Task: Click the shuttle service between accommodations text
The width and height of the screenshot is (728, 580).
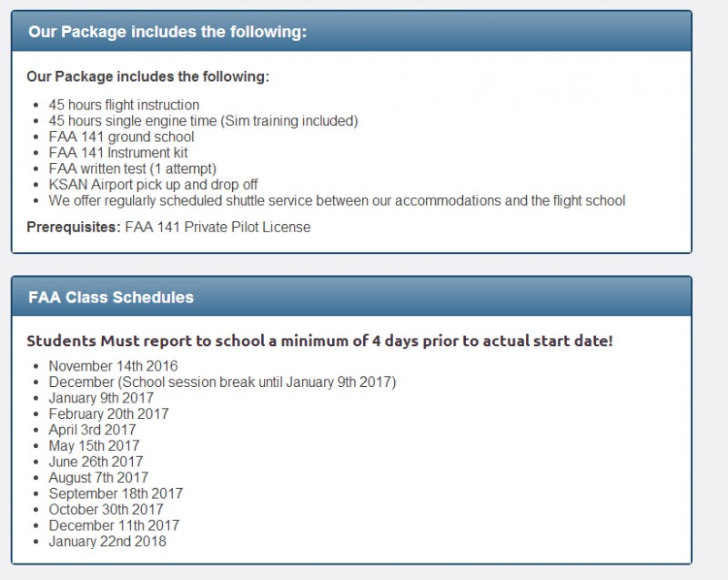Action: pyautogui.click(x=337, y=200)
